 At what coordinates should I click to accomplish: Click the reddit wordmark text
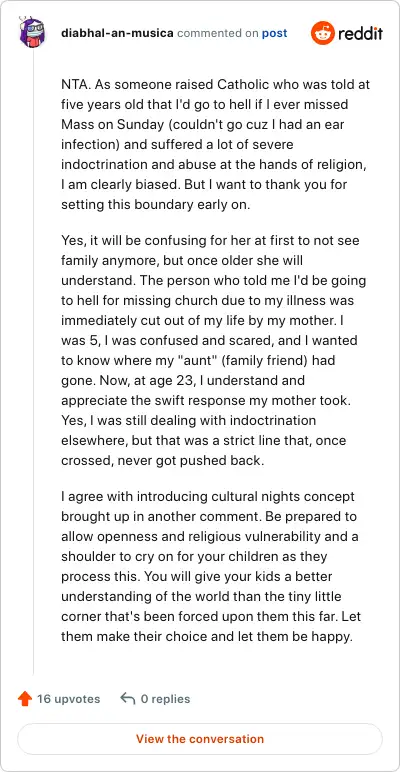(x=361, y=33)
